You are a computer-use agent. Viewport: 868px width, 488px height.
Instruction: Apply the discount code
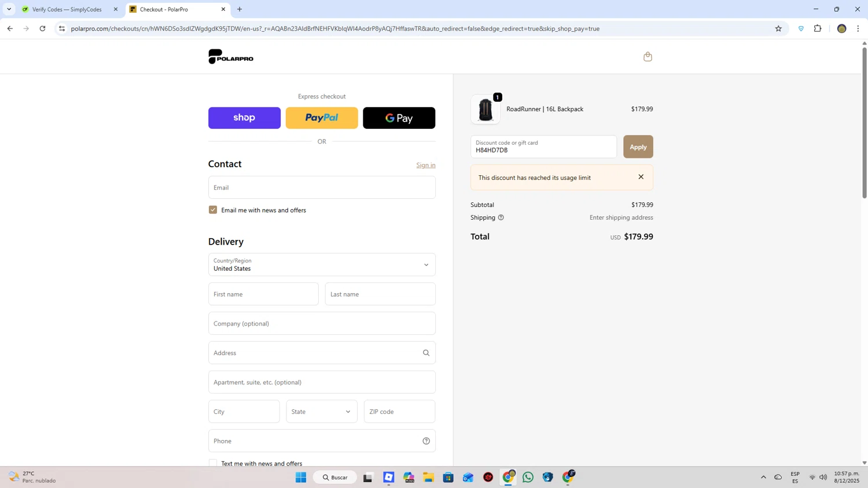click(638, 147)
